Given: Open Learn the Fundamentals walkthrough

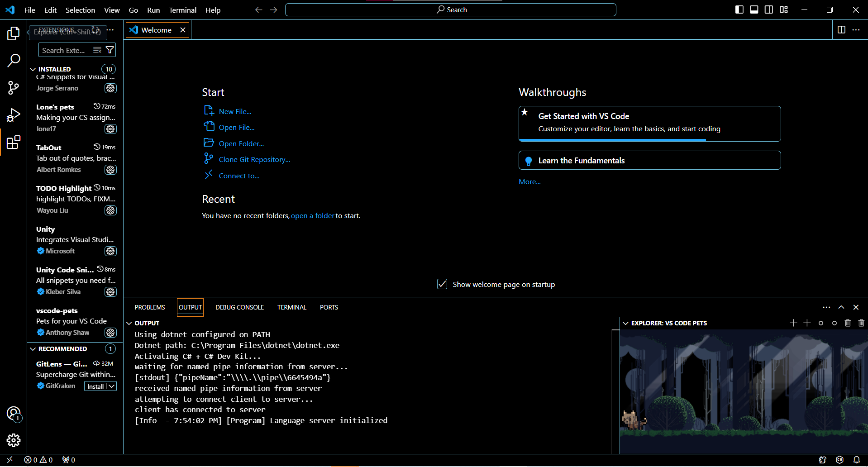Looking at the screenshot, I should coord(649,160).
